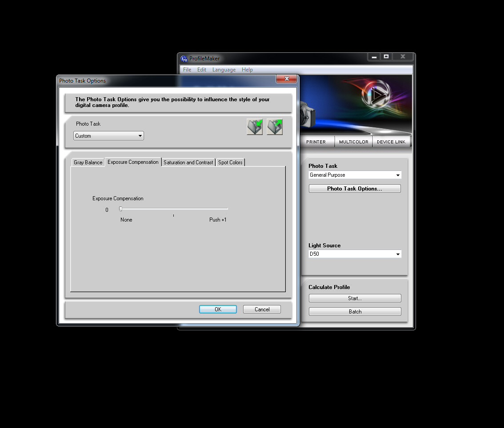Screen dimensions: 504x428
Task: Click the Start... button under Calculate Profile
Action: click(355, 298)
